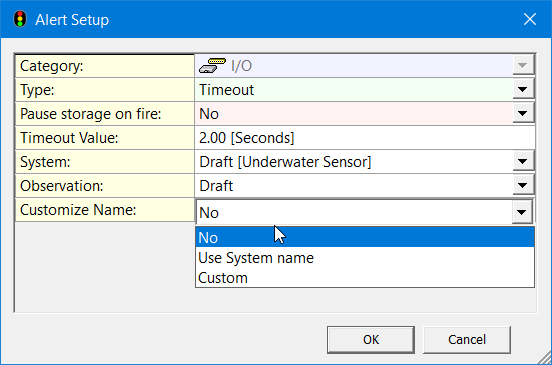Click the Observation Draft value field

pos(354,185)
